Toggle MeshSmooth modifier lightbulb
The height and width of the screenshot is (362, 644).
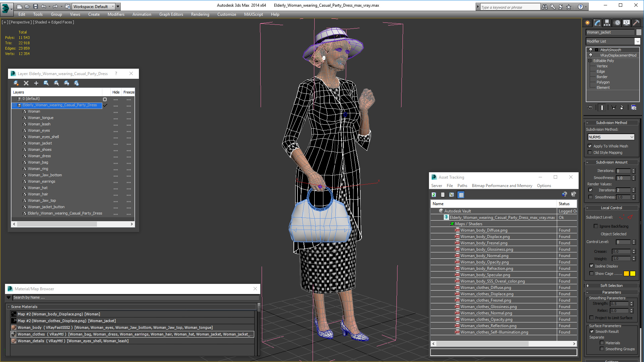coord(591,50)
